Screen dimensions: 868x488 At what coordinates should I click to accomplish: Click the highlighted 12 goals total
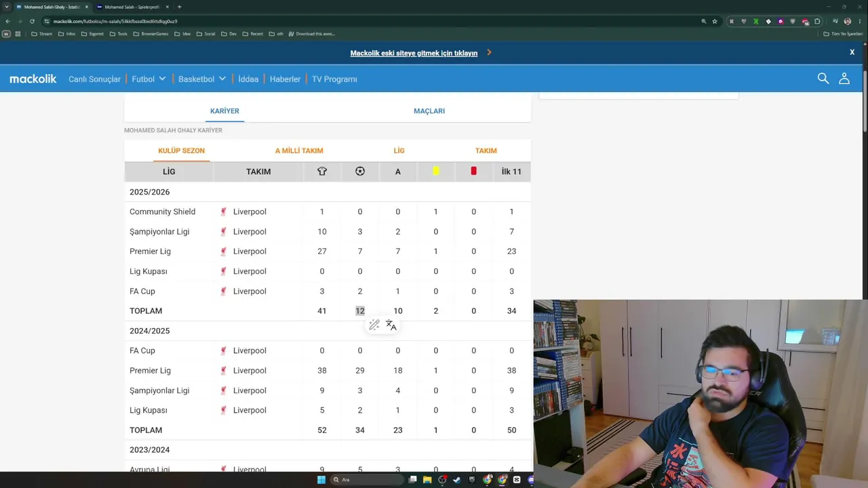360,311
